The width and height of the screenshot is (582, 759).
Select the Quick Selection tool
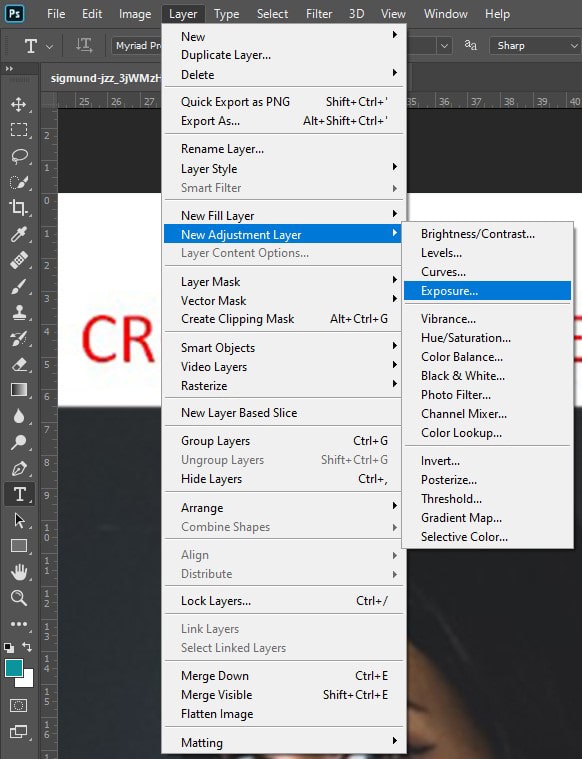point(19,182)
